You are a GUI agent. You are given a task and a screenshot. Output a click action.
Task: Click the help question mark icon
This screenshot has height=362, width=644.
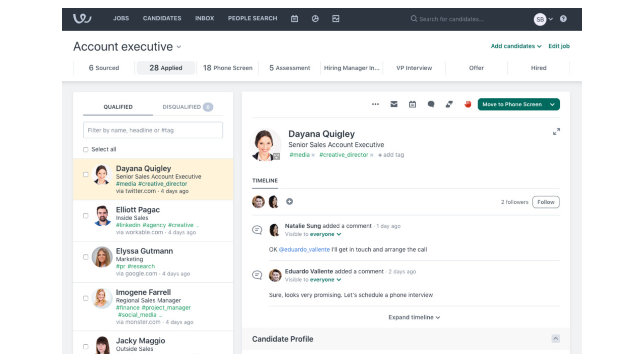pyautogui.click(x=563, y=19)
